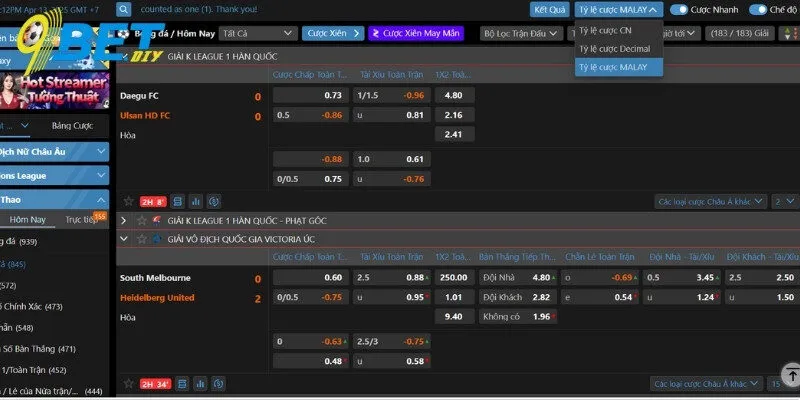Select Không có next goal odds 1.96
This screenshot has height=400, width=800.
(518, 317)
